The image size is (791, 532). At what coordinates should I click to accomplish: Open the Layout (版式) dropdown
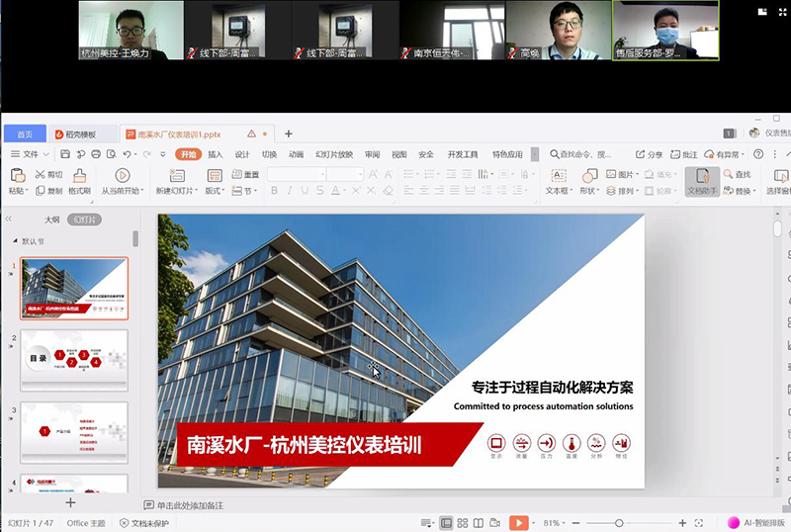(x=214, y=191)
